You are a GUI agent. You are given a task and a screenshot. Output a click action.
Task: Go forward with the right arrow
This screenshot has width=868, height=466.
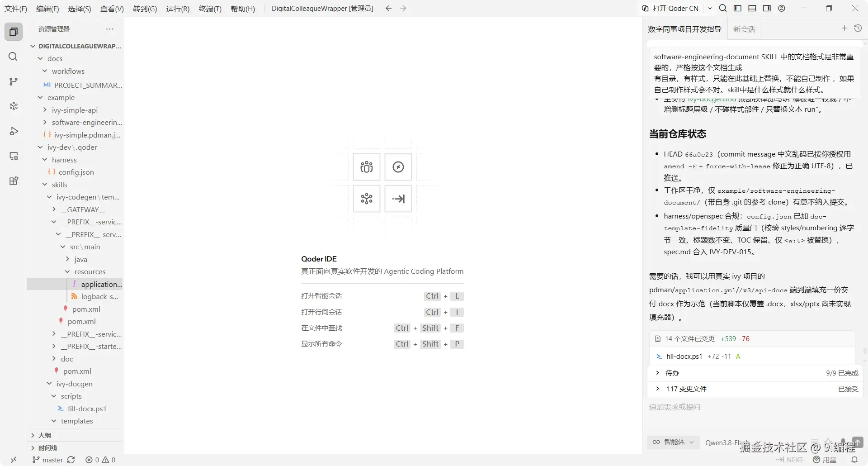[x=403, y=8]
